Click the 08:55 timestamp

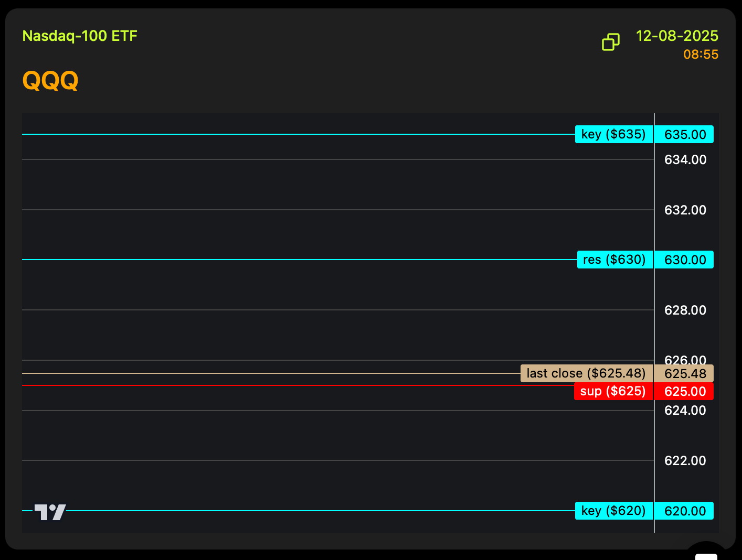pyautogui.click(x=701, y=55)
